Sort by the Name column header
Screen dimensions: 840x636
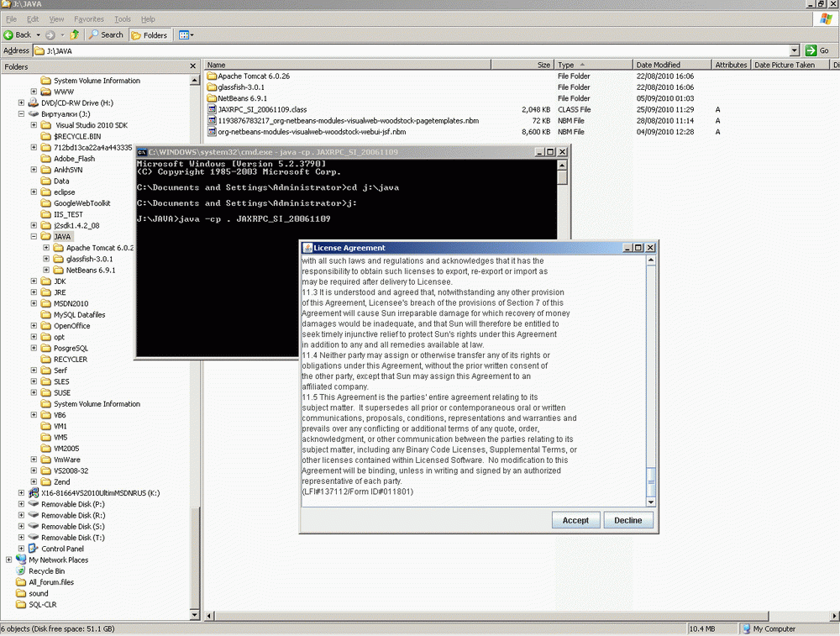click(x=347, y=65)
